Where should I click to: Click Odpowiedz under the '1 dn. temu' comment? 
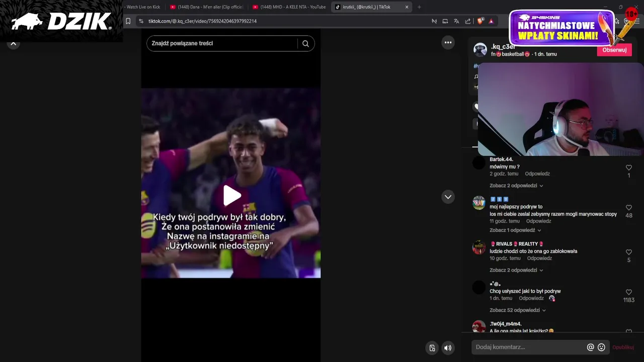(531, 298)
